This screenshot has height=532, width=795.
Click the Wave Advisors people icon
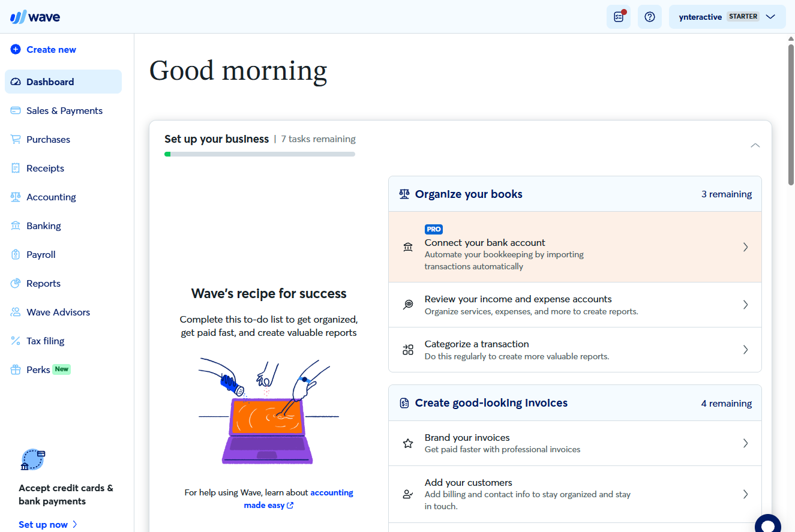[16, 312]
